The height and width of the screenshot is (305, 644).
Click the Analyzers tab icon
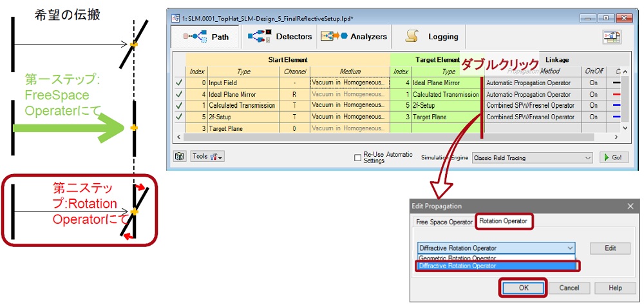[334, 37]
